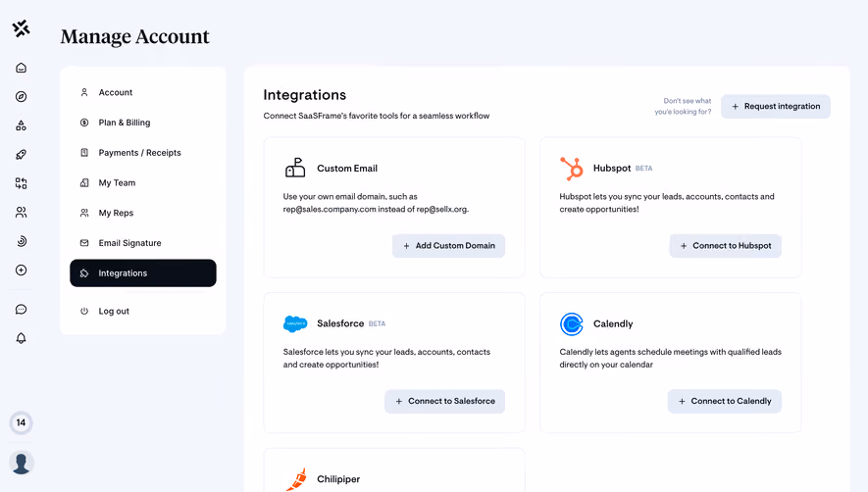Click "Don't see what you're looking for?" text
The width and height of the screenshot is (868, 492).
tap(683, 106)
